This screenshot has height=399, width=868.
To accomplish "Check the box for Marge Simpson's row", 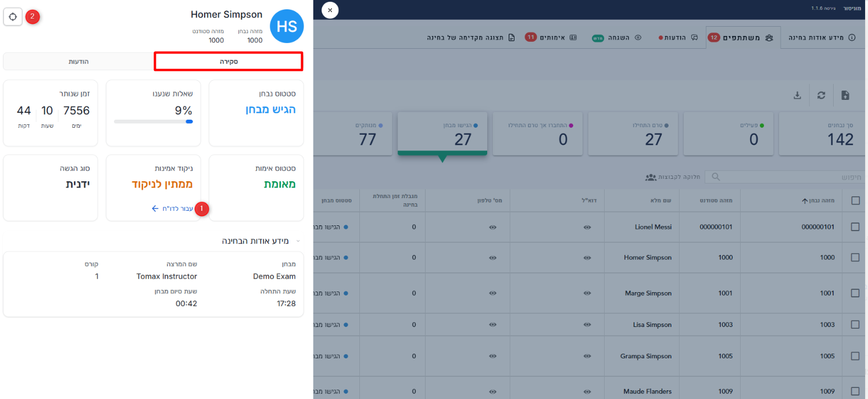I will (855, 293).
